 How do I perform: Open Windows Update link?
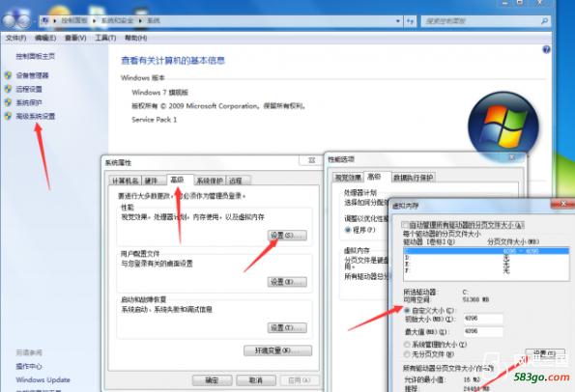(x=43, y=379)
